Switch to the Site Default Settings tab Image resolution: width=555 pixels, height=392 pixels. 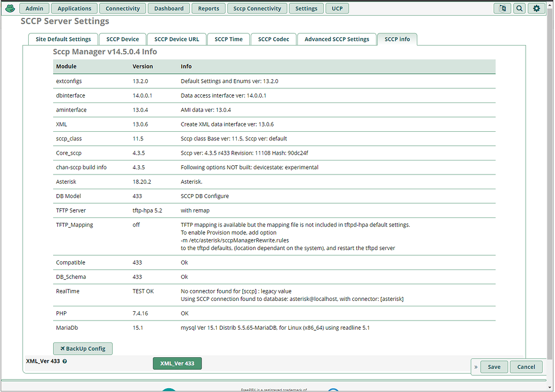[63, 39]
